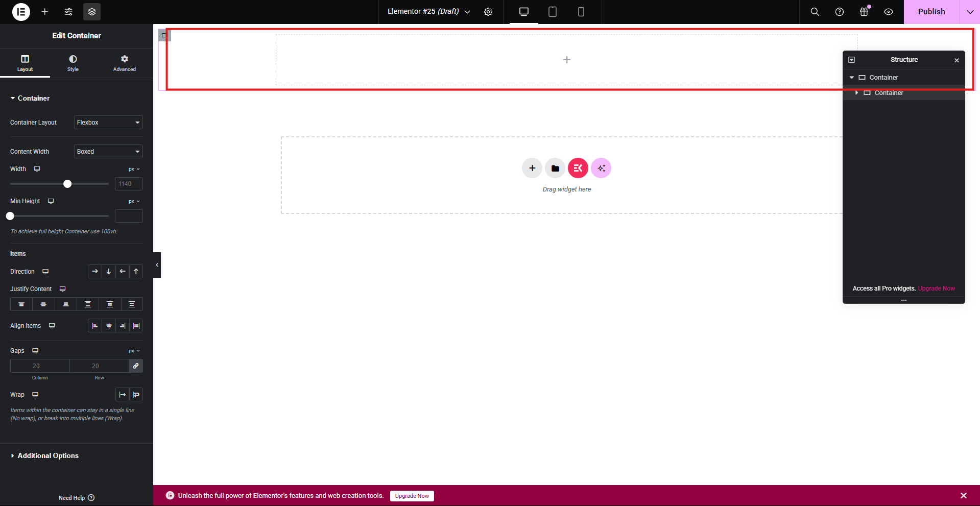Preview the page with the eye icon

click(x=888, y=12)
